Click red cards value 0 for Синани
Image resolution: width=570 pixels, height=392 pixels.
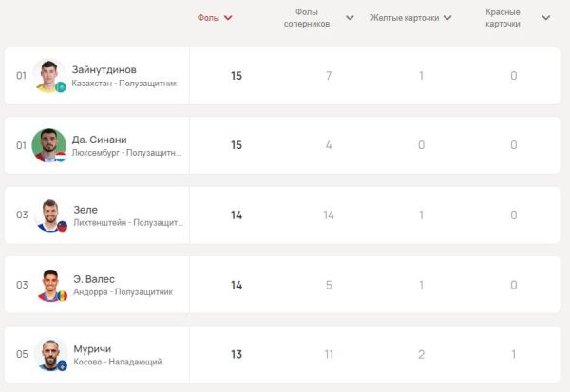pos(514,145)
